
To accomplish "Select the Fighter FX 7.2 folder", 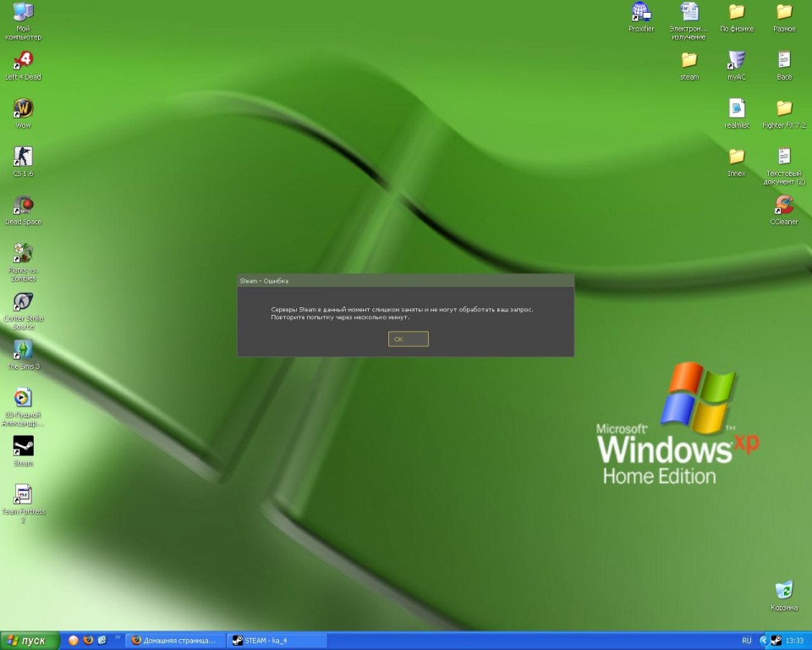I will coord(784,113).
